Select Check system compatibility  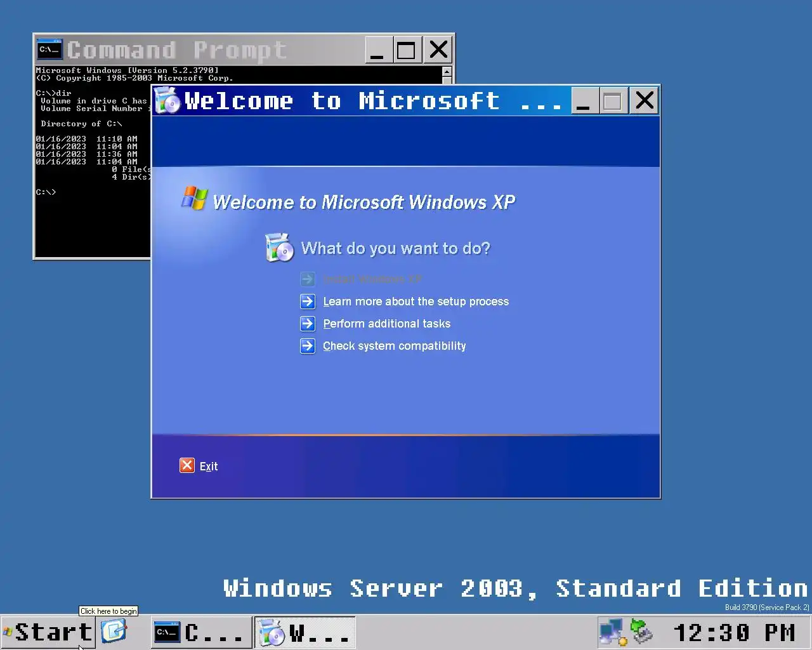click(394, 346)
